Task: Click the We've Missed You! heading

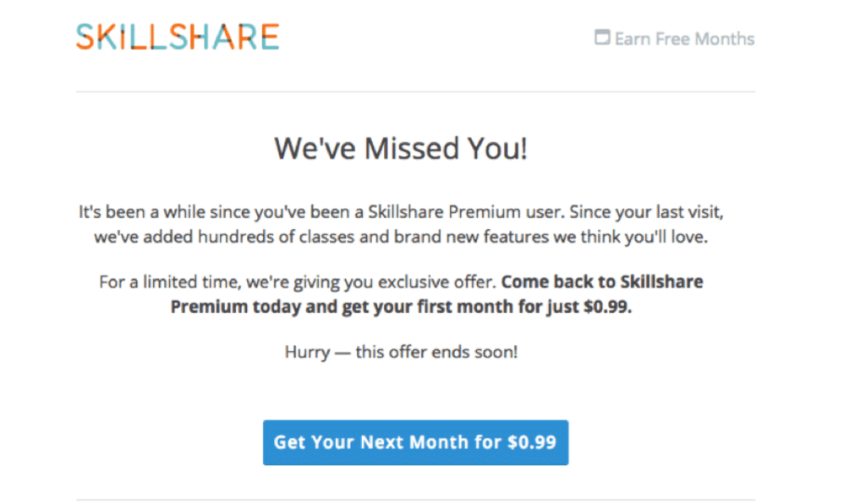Action: [x=401, y=149]
